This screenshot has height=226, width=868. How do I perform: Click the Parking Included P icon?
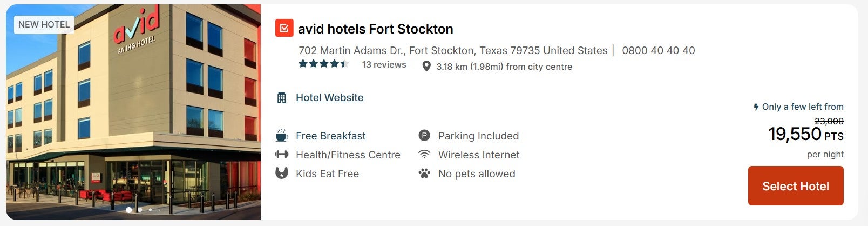point(424,136)
